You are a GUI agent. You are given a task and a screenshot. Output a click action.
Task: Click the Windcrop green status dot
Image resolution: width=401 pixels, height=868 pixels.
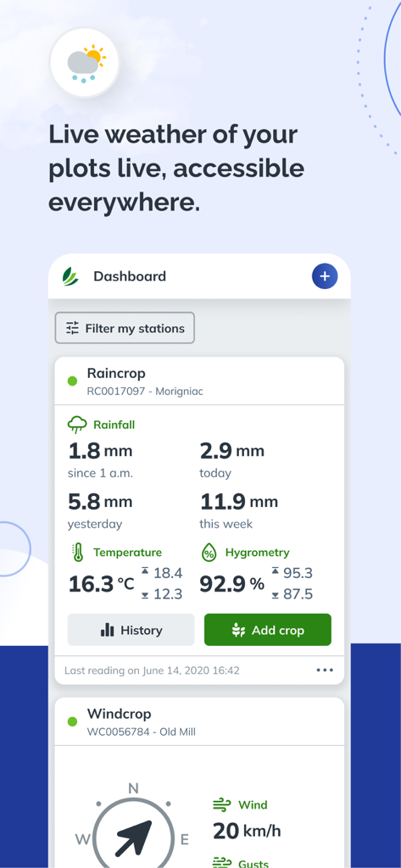pos(72,721)
